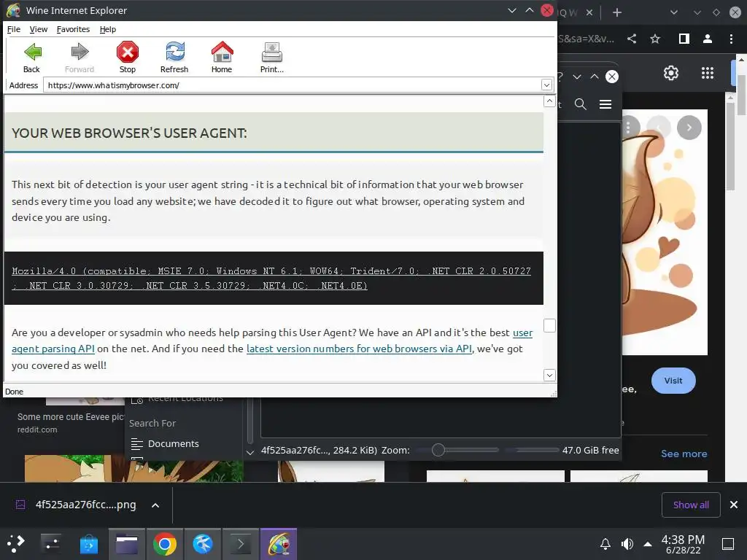This screenshot has height=560, width=747.
Task: Go to the Home page
Action: click(222, 58)
